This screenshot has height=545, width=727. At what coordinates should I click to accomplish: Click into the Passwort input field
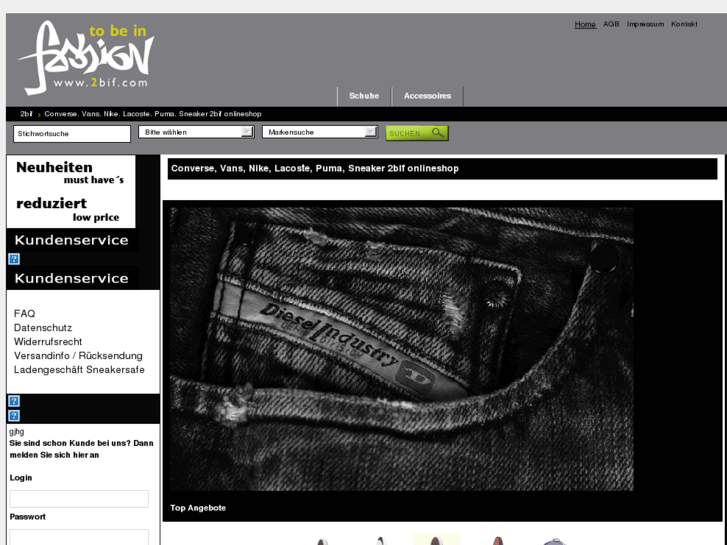pos(79,537)
